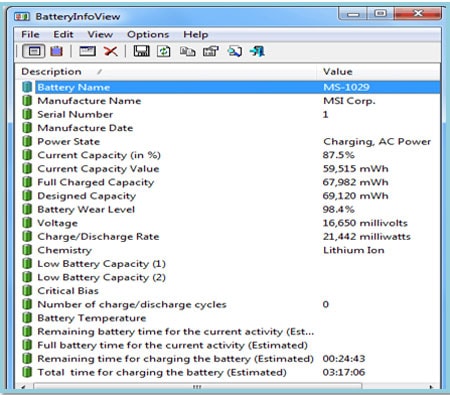Select the Manufacture Date row
450x395 pixels.
228,128
